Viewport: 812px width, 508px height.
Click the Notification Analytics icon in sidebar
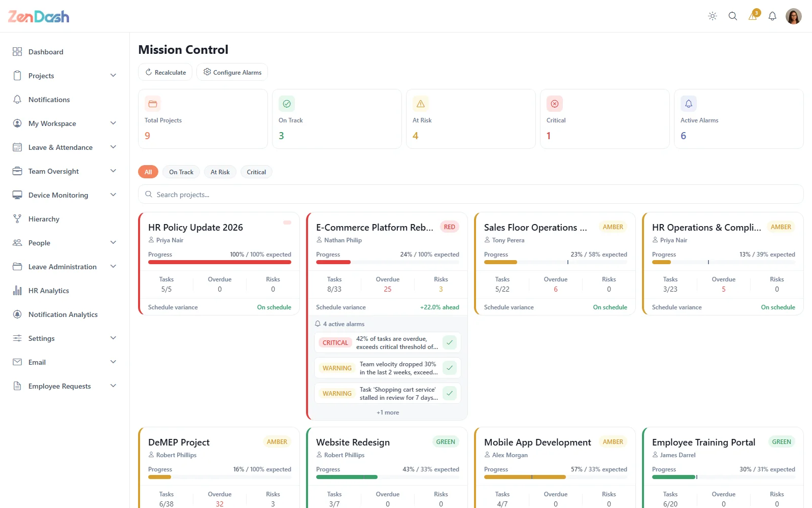coord(17,314)
